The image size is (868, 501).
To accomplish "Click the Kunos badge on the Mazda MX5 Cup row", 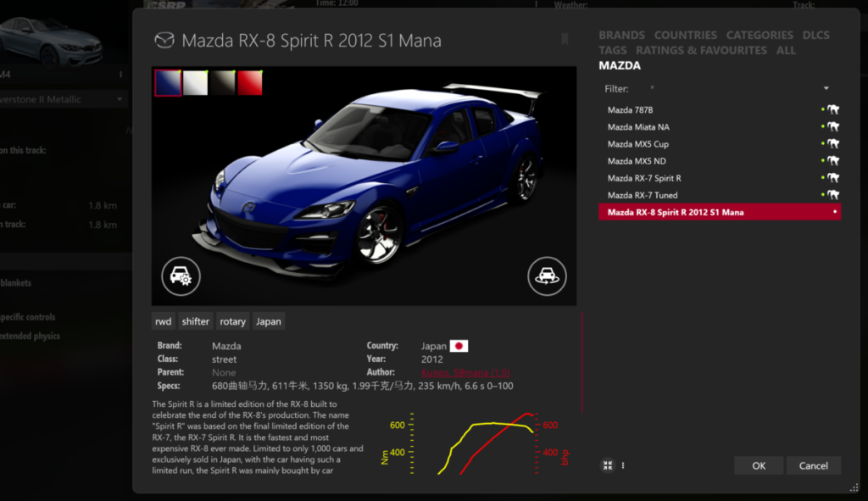I will click(x=833, y=144).
